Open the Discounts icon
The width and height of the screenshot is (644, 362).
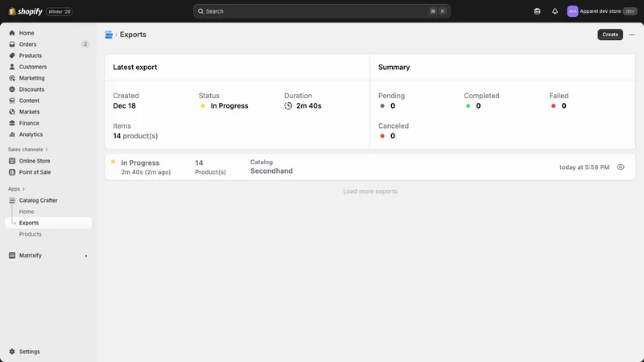pyautogui.click(x=12, y=89)
